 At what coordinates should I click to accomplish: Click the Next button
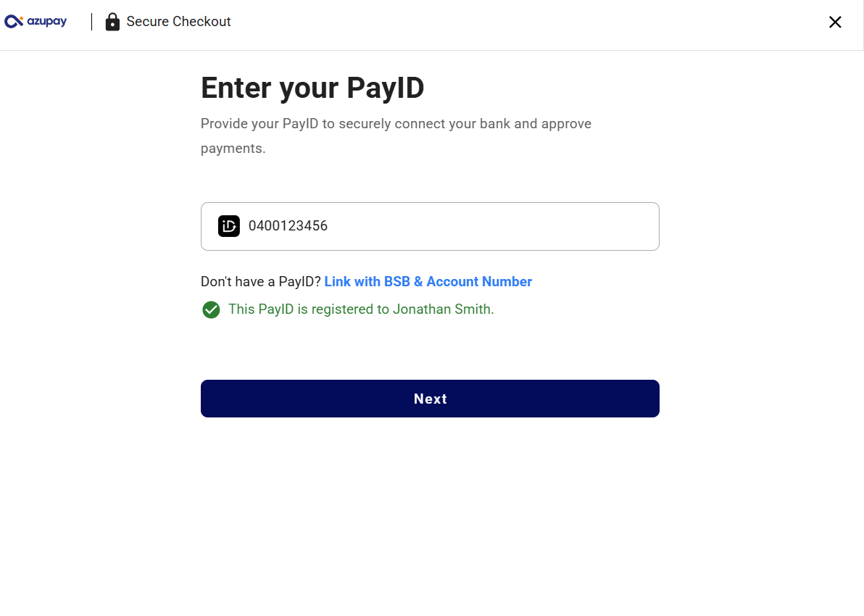tap(430, 399)
